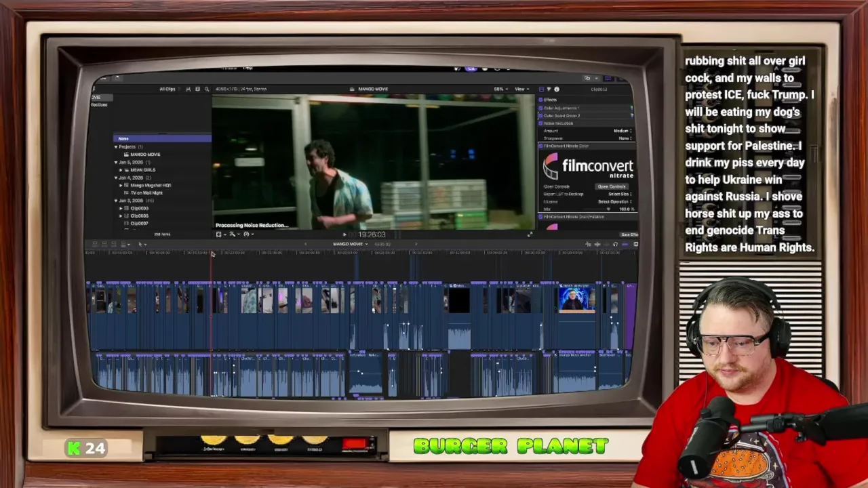The width and height of the screenshot is (868, 488).
Task: Toggle viewer fullscreen arrows icon
Action: [530, 235]
